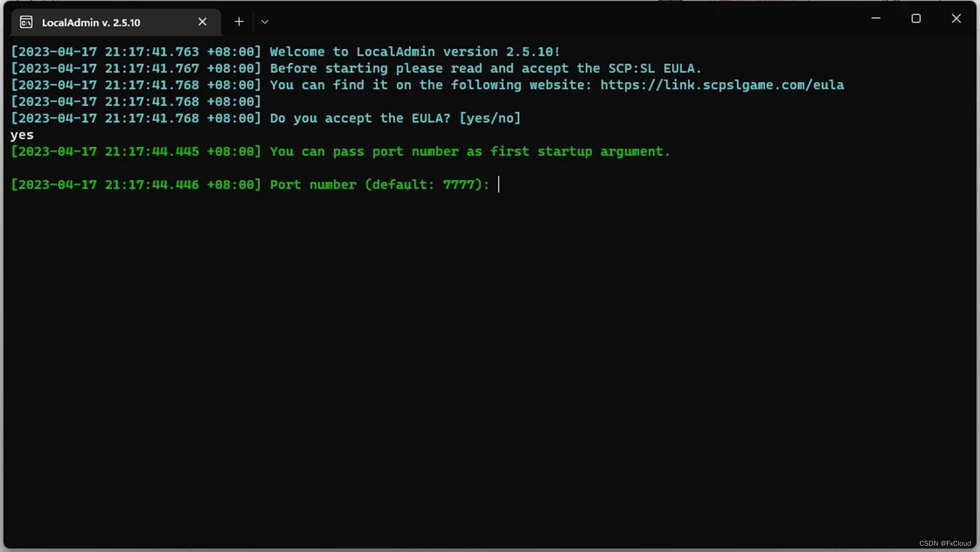Click the typed 'yes' response line
Screen dimensions: 980x552
click(22, 135)
